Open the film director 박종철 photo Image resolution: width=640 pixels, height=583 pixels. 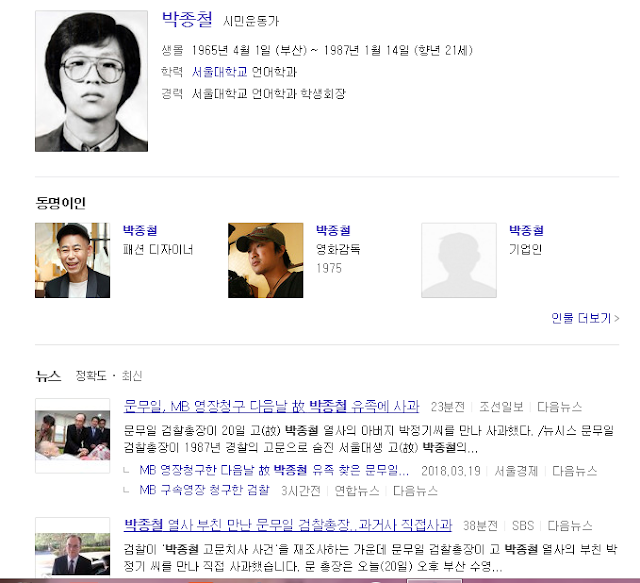tap(266, 260)
